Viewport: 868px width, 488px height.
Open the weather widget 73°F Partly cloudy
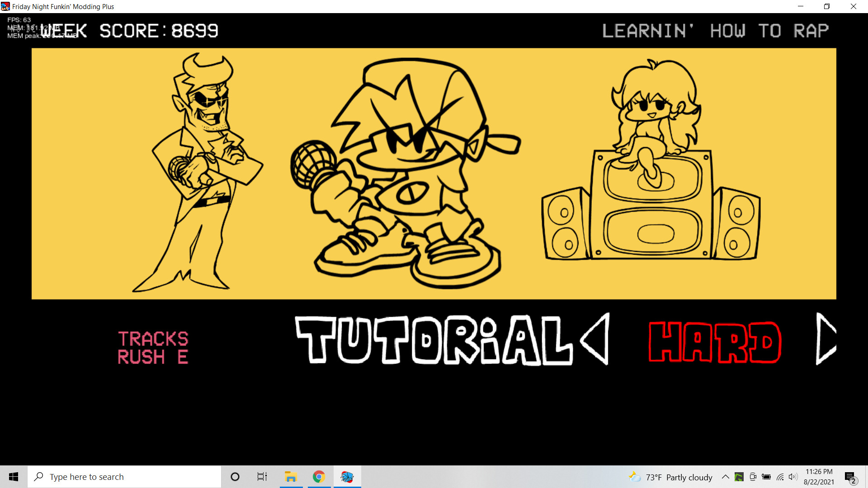pyautogui.click(x=671, y=477)
